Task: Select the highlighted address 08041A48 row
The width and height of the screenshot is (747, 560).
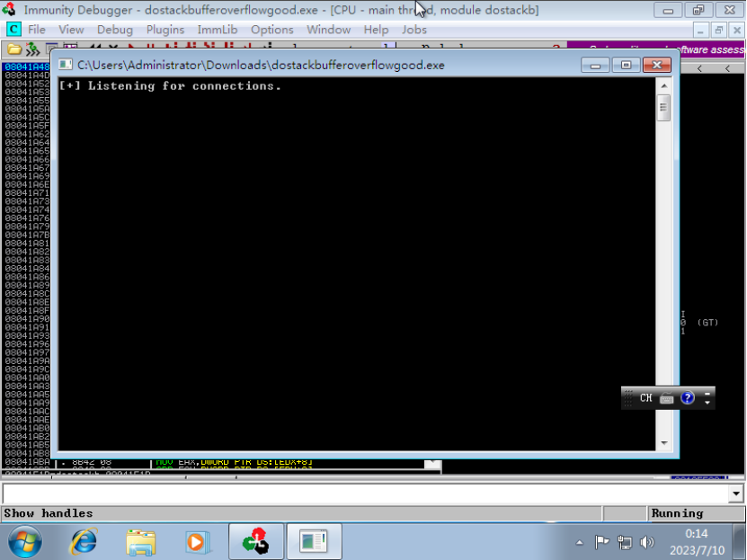Action: (x=27, y=67)
